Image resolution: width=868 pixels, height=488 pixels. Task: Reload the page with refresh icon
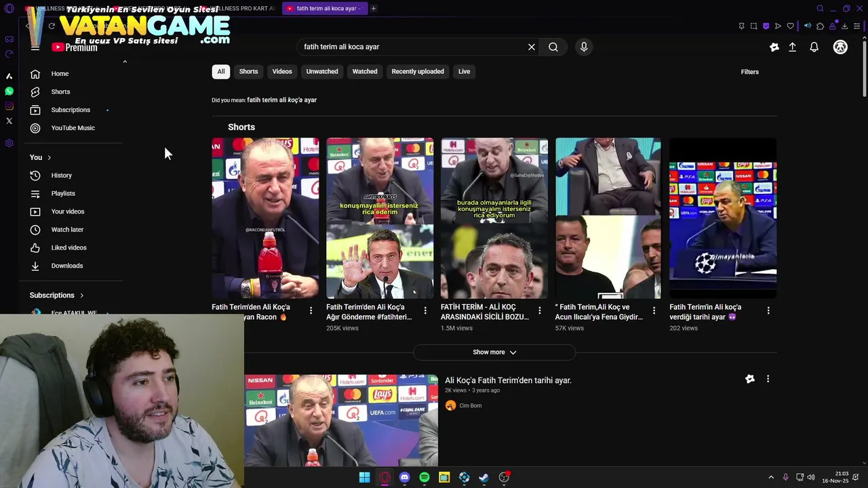52,26
